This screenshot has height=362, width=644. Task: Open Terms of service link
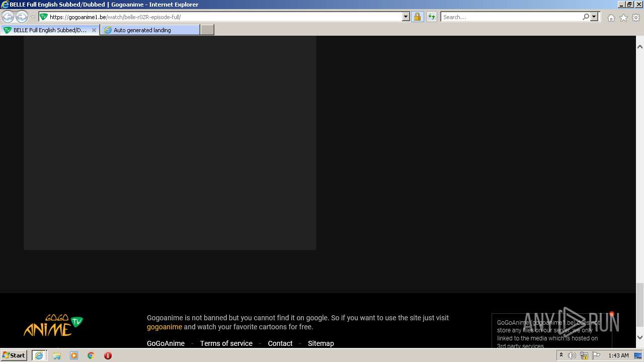(x=226, y=343)
